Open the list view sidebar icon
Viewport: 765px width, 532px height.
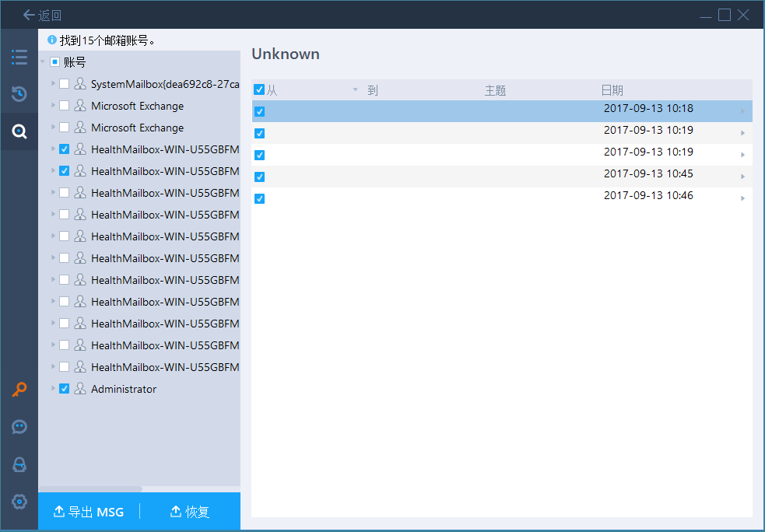click(19, 58)
